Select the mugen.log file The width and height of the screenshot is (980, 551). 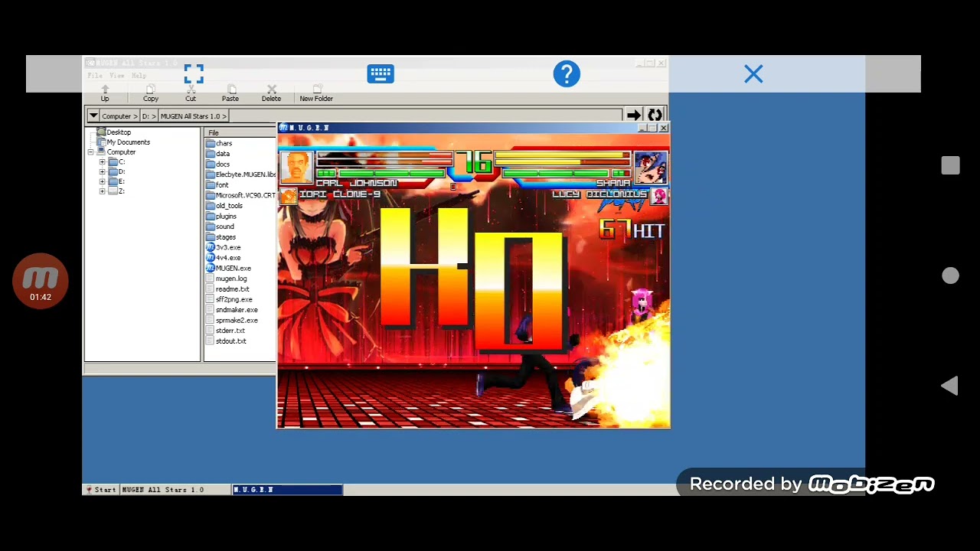pos(226,279)
